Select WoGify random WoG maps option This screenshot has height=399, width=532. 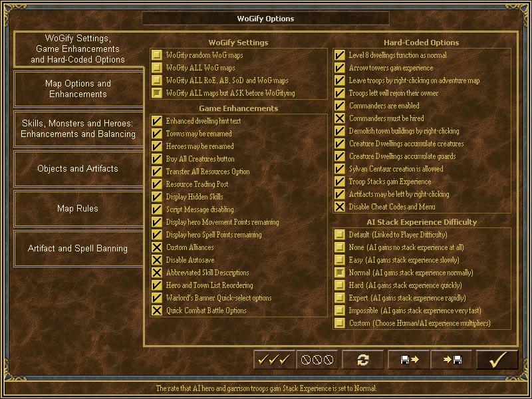[157, 55]
